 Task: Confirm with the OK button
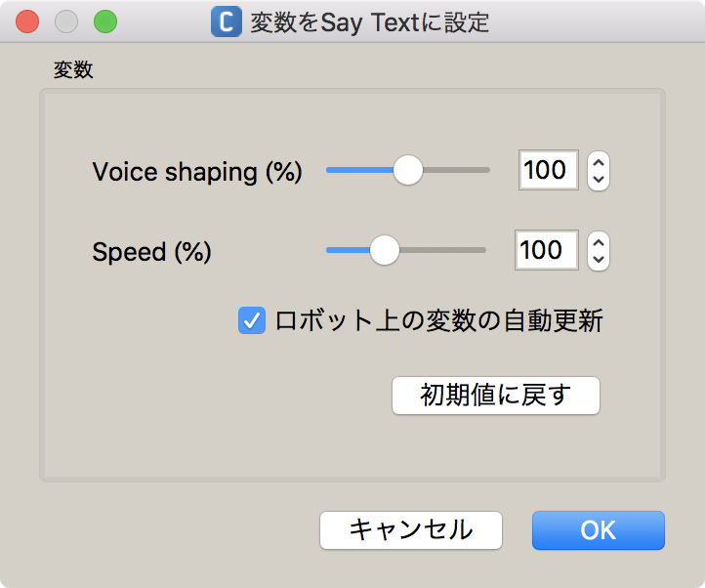click(599, 530)
